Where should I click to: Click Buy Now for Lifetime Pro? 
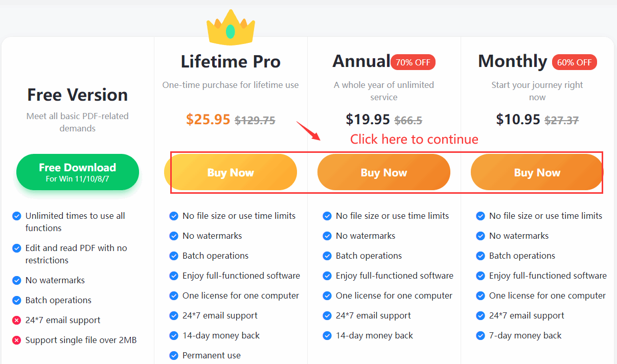tap(231, 173)
